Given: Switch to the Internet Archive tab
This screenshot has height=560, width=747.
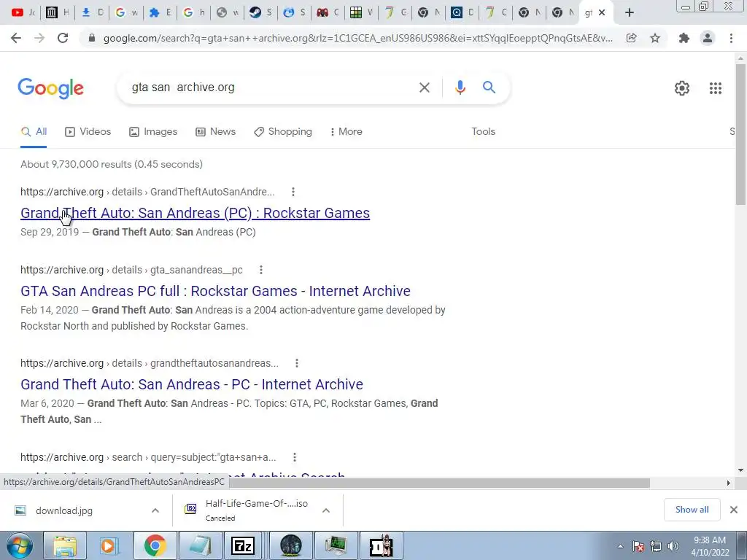Looking at the screenshot, I should pos(58,12).
